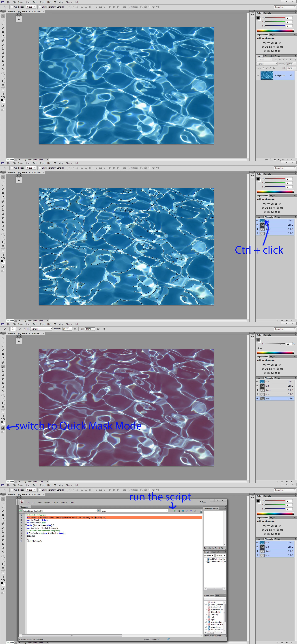The width and height of the screenshot is (297, 644).
Task: Hide the Alpha channel eye icon
Action: point(258,398)
